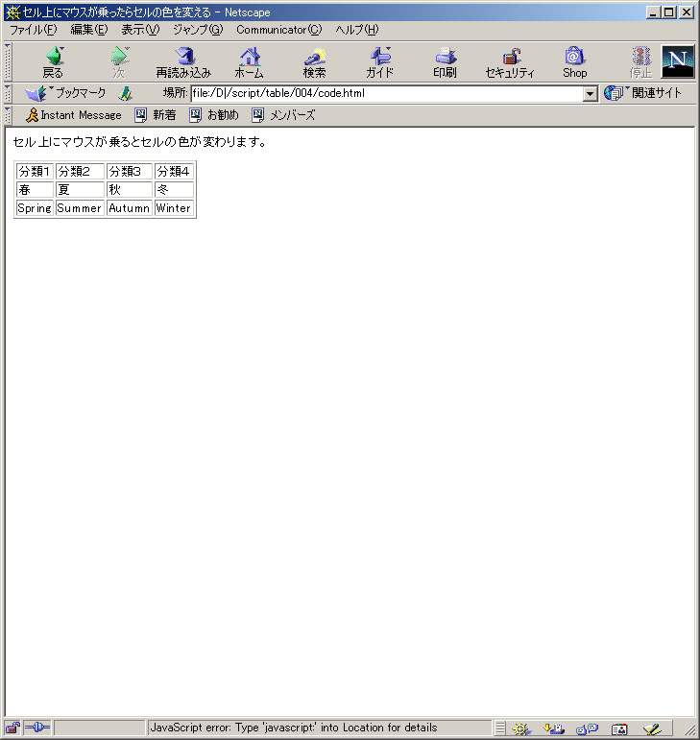Open Navigator from component bar
Image resolution: width=700 pixels, height=740 pixels.
(521, 728)
